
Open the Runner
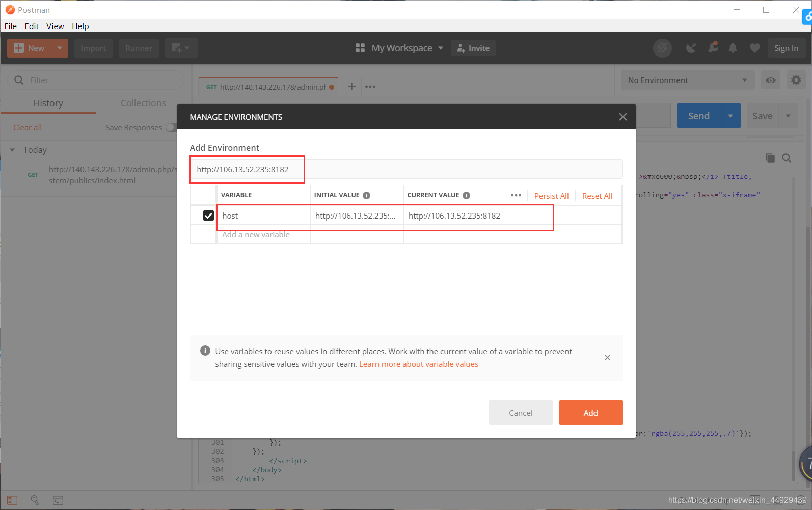(x=139, y=48)
